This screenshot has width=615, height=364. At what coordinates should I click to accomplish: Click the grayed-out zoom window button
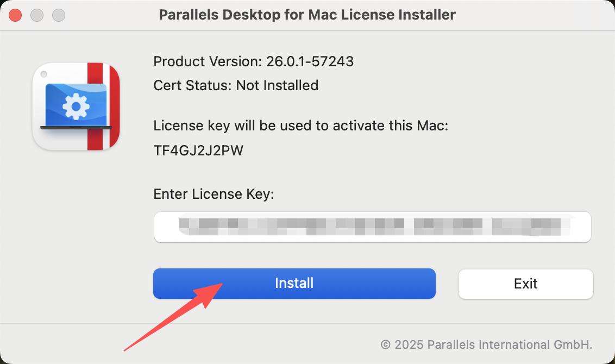point(59,15)
